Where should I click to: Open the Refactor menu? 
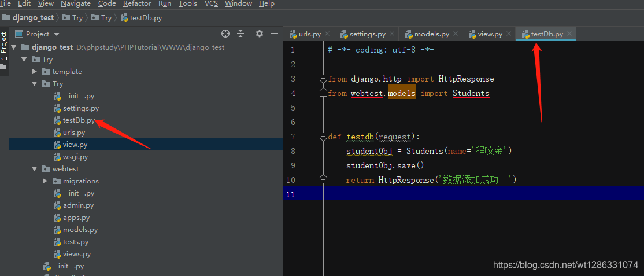137,3
